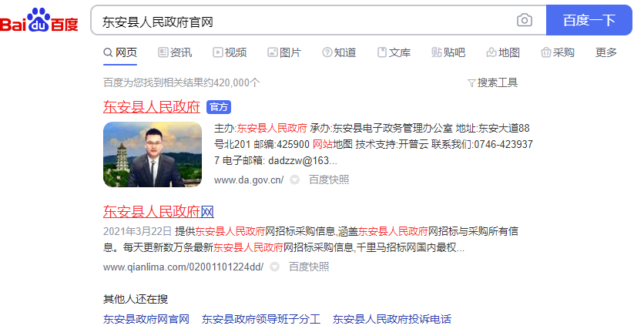The image size is (644, 329).
Task: Select the 知道 tab
Action: click(339, 52)
